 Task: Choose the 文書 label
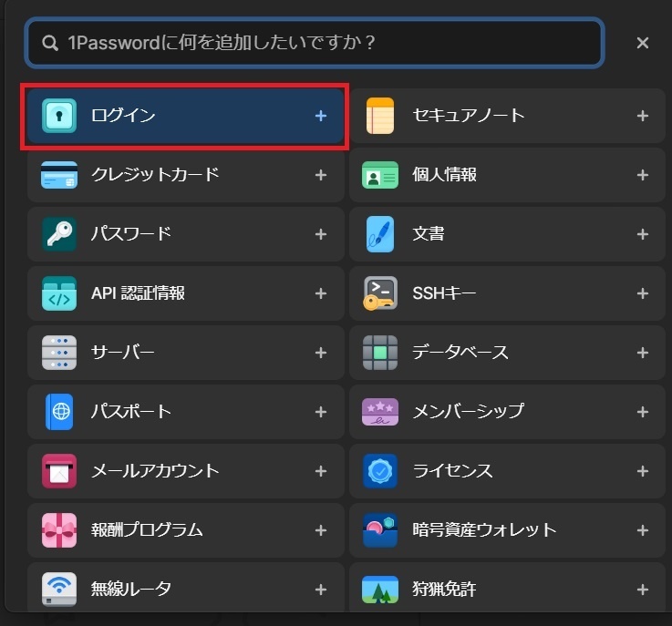(429, 234)
